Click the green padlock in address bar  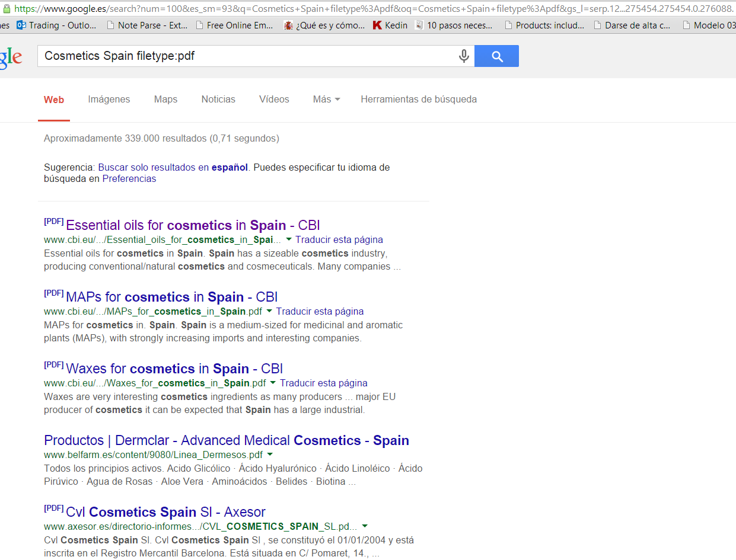click(x=7, y=9)
